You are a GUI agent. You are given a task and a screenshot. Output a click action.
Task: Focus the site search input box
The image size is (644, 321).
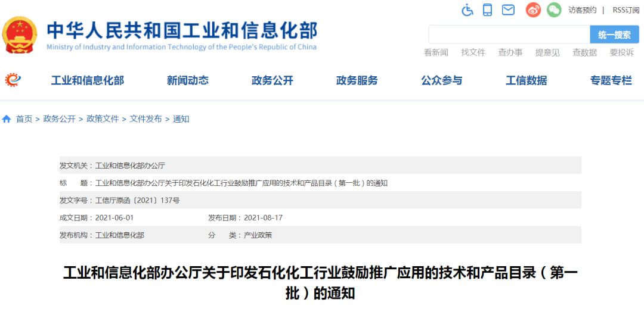509,35
